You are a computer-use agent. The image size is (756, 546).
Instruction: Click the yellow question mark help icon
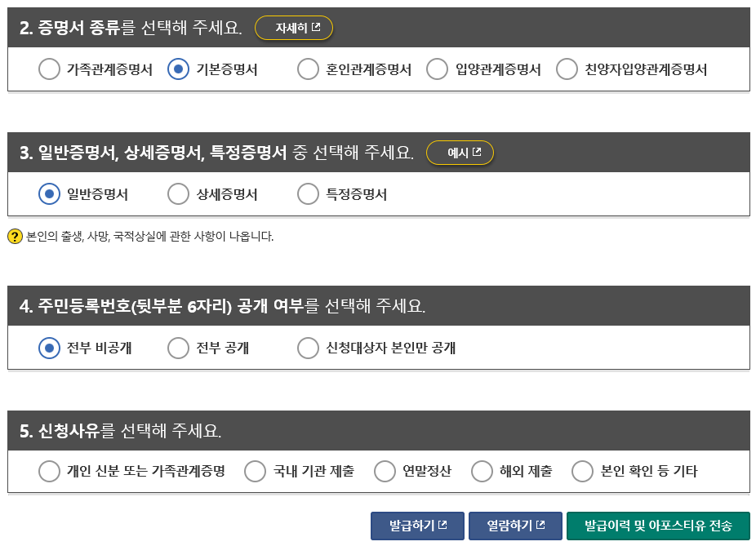pyautogui.click(x=15, y=237)
